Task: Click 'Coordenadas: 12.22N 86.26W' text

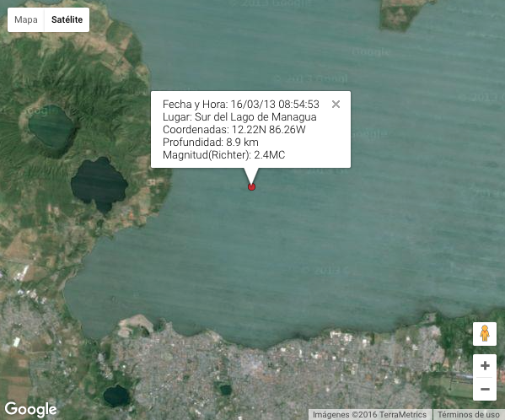Action: 234,130
